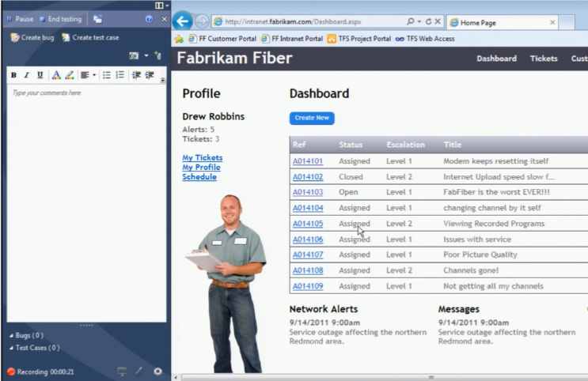Open ticket A014107
Viewport: 588px width, 381px height.
[x=308, y=255]
